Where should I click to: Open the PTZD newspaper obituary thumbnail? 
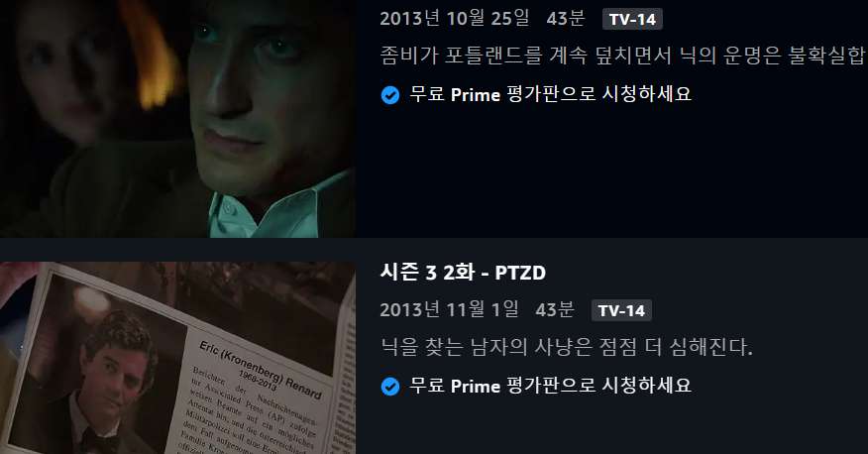coord(177,358)
